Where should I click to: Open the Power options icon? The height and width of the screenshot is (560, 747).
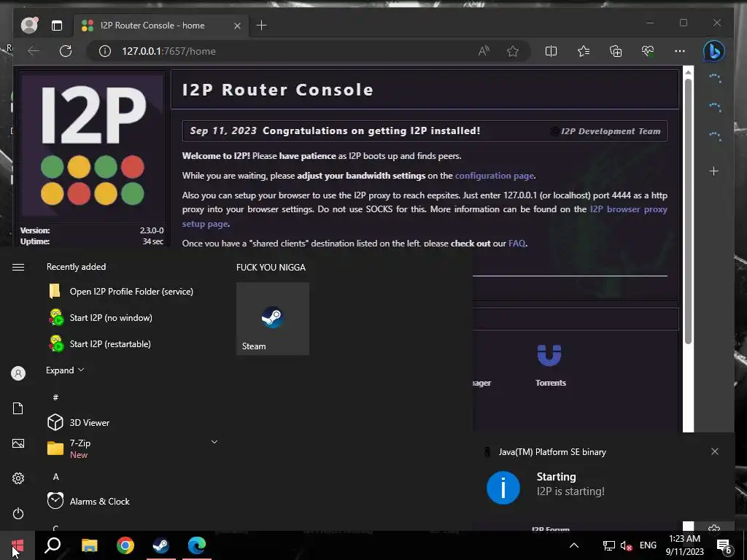point(18,514)
